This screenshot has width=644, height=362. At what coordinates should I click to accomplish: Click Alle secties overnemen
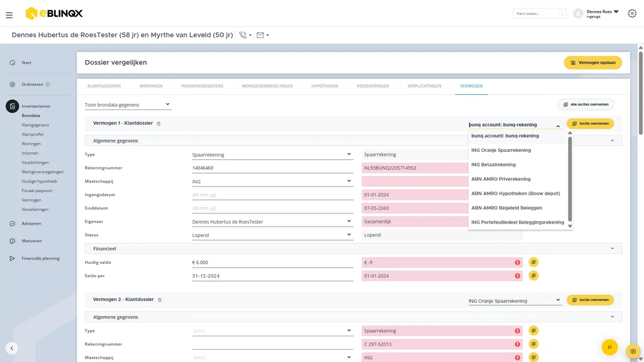(x=586, y=105)
